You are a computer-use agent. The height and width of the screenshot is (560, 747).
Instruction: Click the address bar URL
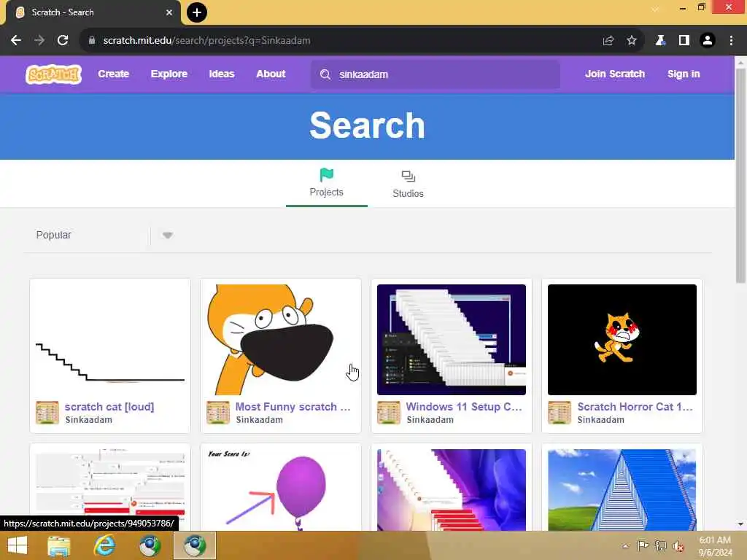[206, 41]
